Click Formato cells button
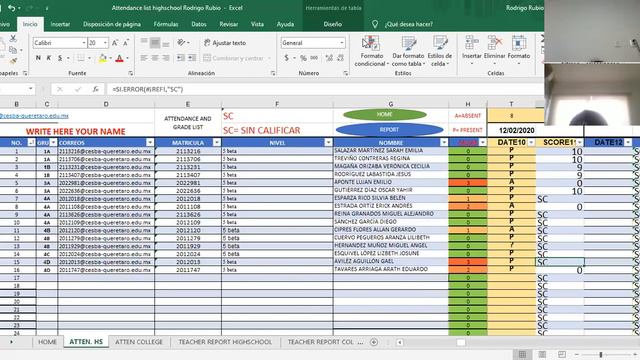Image resolution: width=640 pixels, height=360 pixels. click(x=519, y=50)
